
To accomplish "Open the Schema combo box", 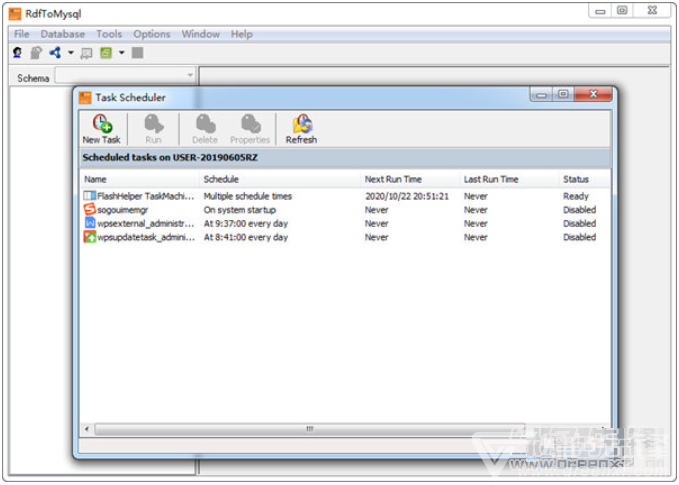I will tap(125, 75).
